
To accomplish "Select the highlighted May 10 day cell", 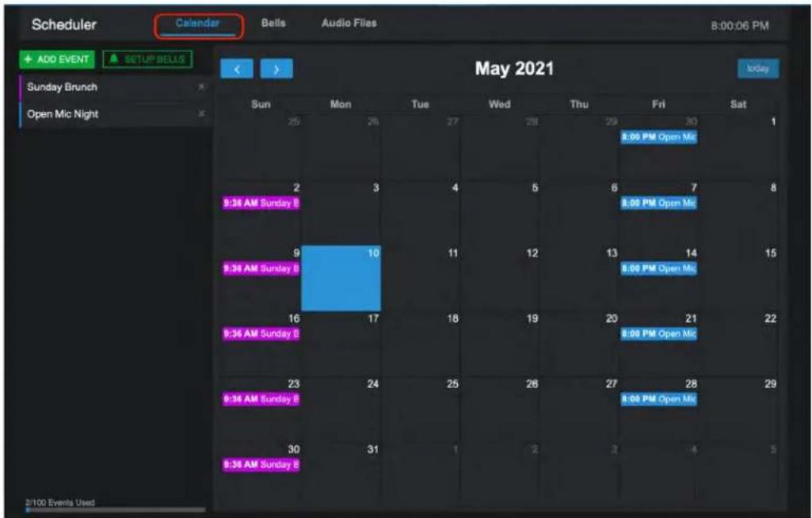I will point(341,278).
